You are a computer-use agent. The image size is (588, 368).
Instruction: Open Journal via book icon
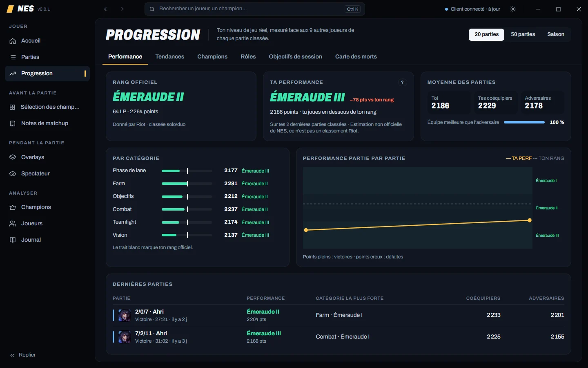pyautogui.click(x=13, y=240)
